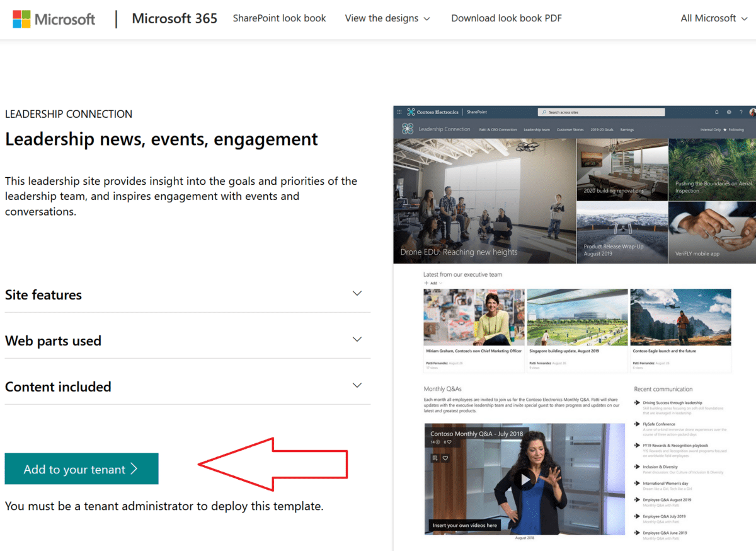Viewport: 756px width, 551px height.
Task: Expand the Site features section
Action: (x=357, y=294)
